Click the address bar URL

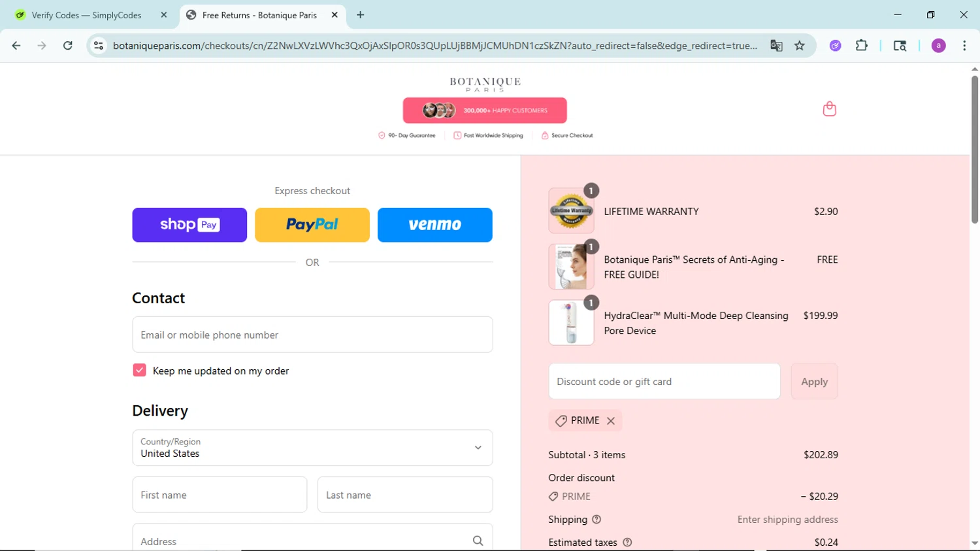434,46
